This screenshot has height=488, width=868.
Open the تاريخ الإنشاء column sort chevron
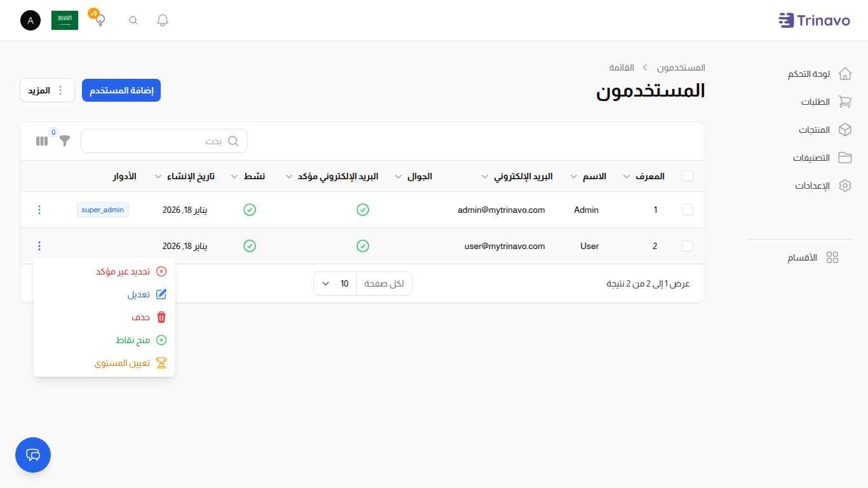click(x=158, y=177)
